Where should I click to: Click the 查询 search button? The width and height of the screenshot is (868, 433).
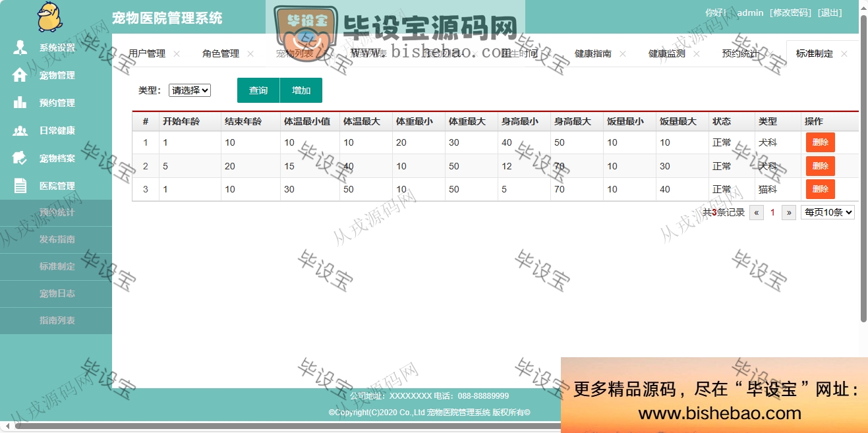[x=258, y=90]
